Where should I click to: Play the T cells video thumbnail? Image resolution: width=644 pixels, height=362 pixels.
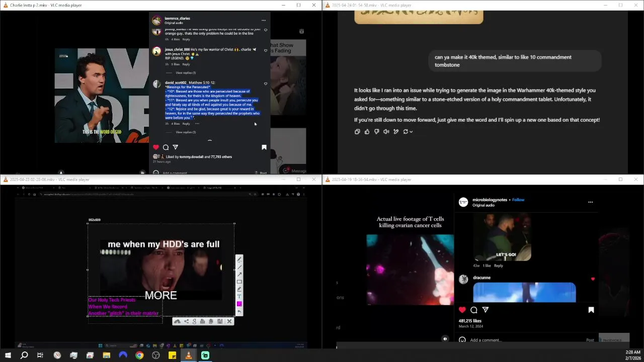tap(410, 269)
